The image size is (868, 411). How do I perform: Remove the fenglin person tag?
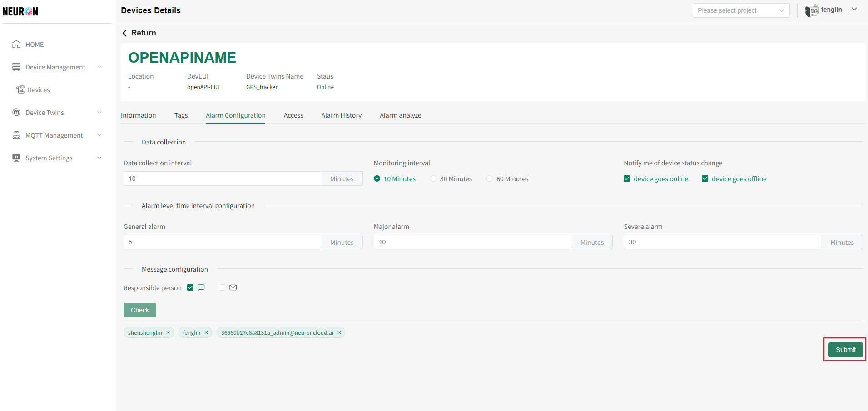[x=206, y=333]
